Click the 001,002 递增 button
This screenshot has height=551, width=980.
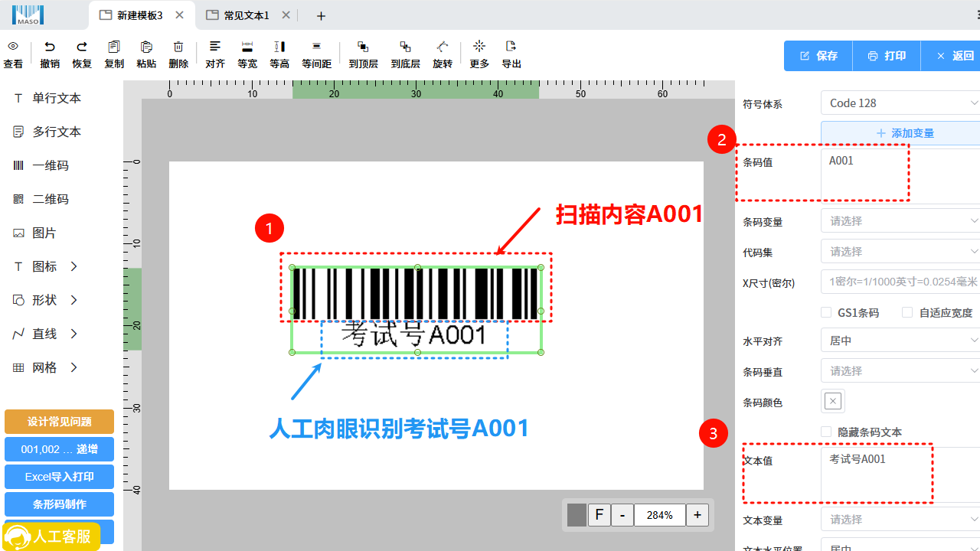(x=59, y=449)
